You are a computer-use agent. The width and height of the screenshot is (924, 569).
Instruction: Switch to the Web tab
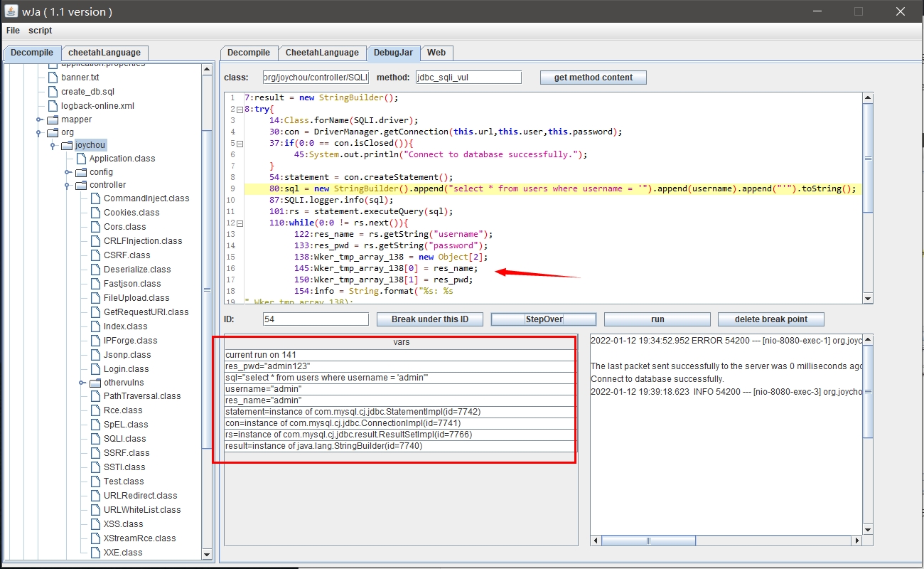436,53
